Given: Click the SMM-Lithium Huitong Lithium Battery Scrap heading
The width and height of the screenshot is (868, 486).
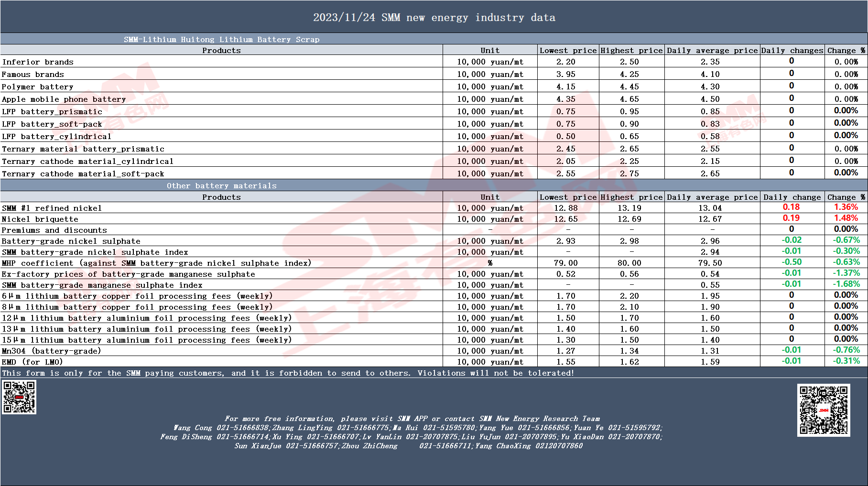Looking at the screenshot, I should [x=221, y=40].
